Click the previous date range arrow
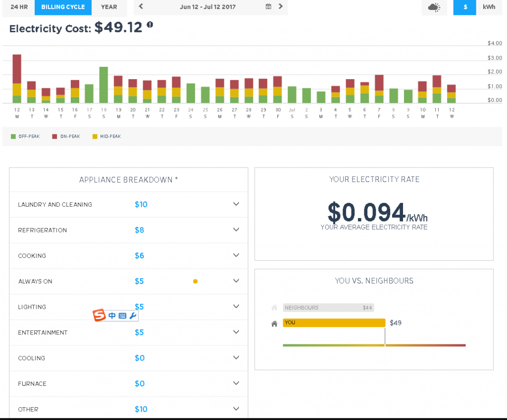507x420 pixels. point(141,7)
